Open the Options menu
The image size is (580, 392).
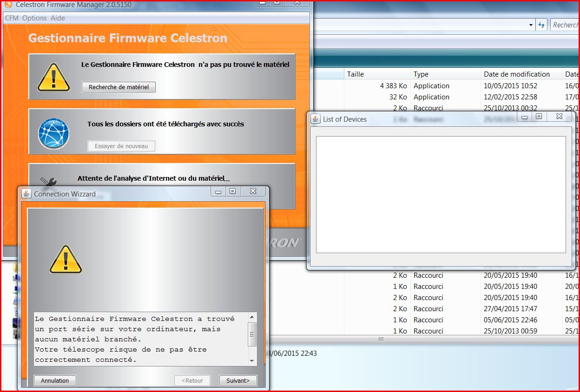point(34,18)
